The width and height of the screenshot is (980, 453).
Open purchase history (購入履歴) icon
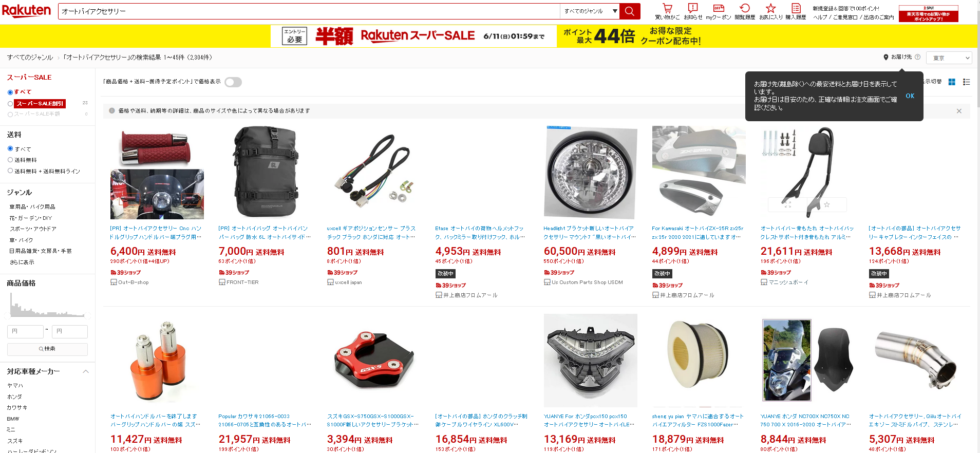click(x=796, y=8)
